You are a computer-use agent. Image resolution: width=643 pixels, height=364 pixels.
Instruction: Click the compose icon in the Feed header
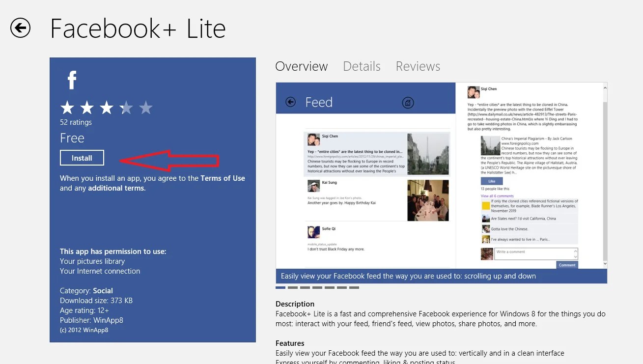pos(409,102)
